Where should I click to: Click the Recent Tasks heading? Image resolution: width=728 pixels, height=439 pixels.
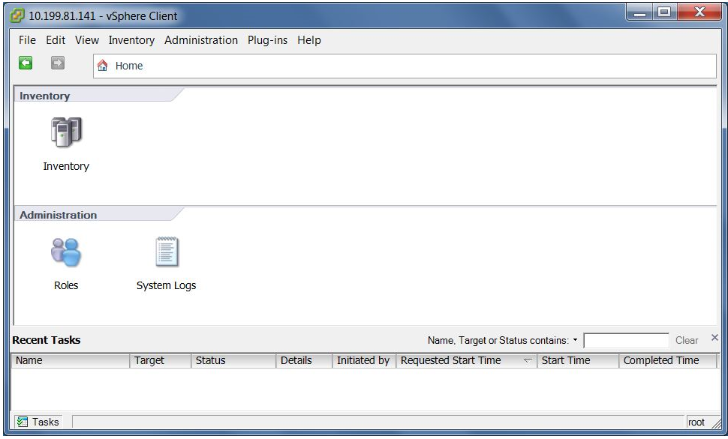(46, 340)
